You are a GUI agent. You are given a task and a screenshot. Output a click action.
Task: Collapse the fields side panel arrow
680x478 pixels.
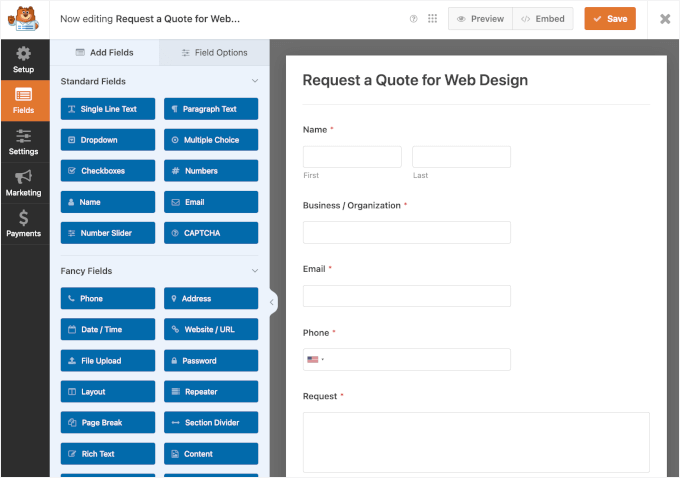(x=273, y=301)
